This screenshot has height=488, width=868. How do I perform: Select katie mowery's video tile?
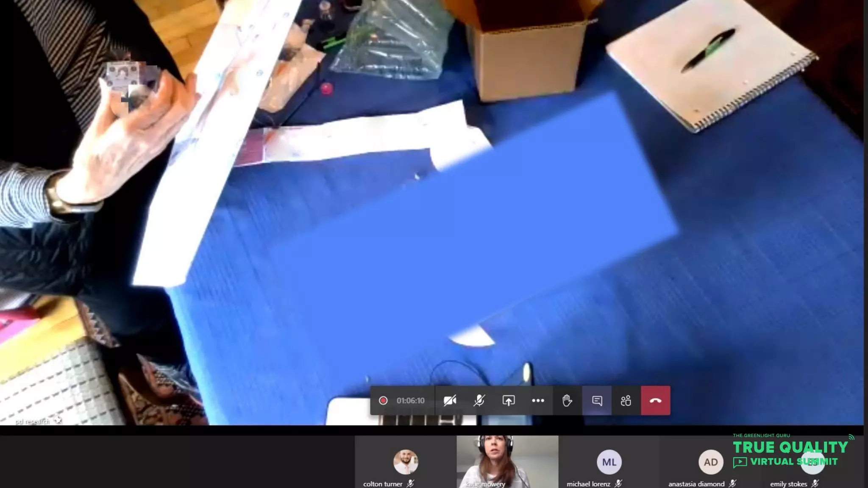point(507,461)
